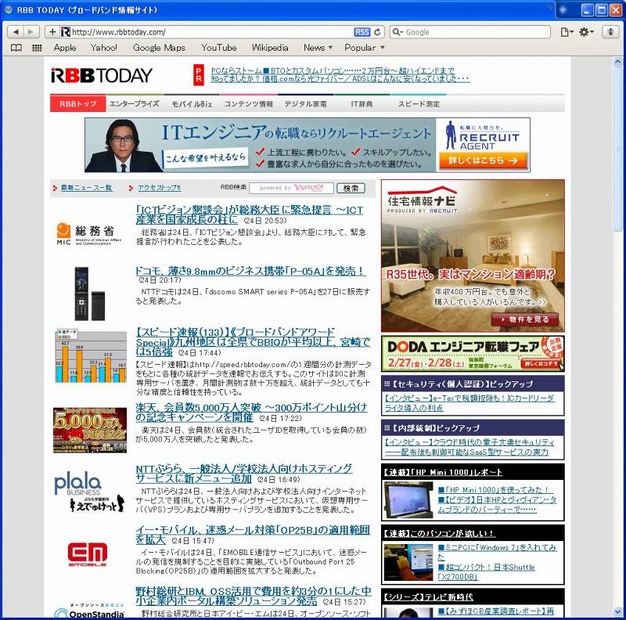Viewport: 626px width, 620px height.
Task: Click the PR link PCならストーム
Action: click(333, 71)
